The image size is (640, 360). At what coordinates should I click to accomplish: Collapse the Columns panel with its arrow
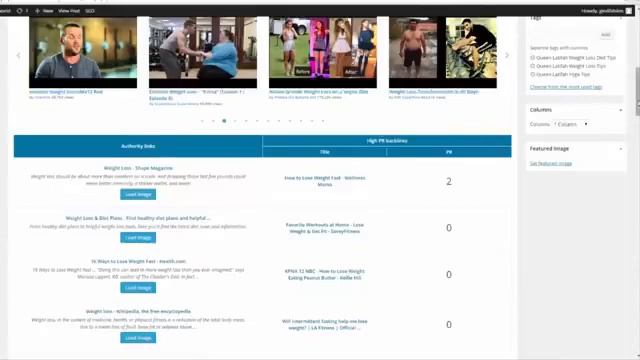tap(620, 110)
